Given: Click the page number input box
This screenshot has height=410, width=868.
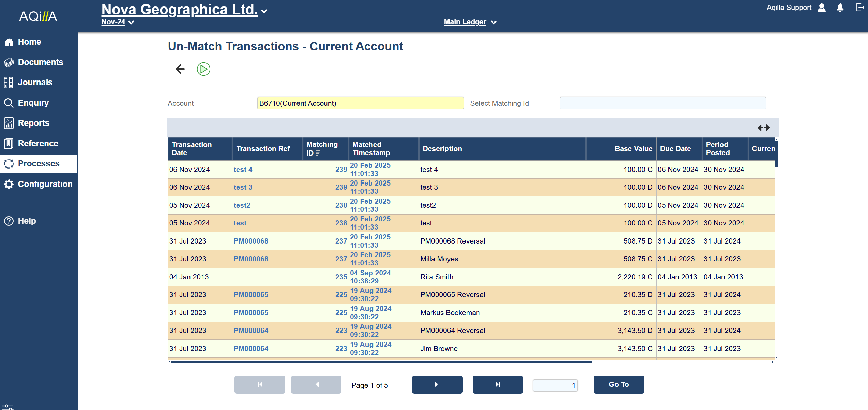Looking at the screenshot, I should (555, 385).
